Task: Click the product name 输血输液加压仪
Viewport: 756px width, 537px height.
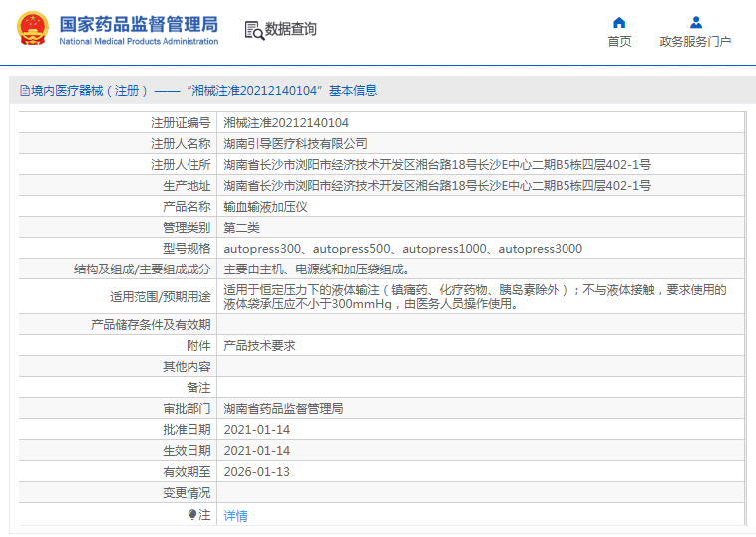Action: coord(265,207)
